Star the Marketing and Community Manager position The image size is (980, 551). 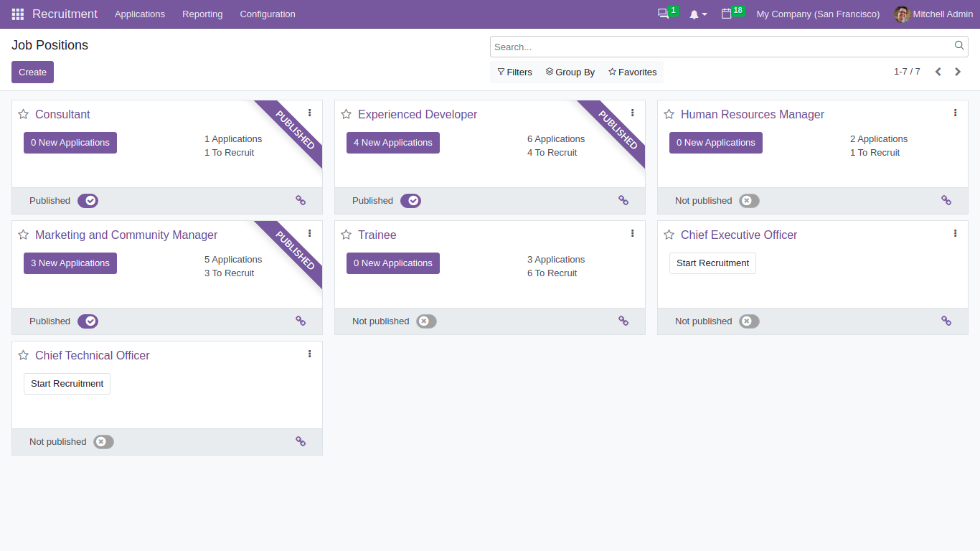click(24, 233)
